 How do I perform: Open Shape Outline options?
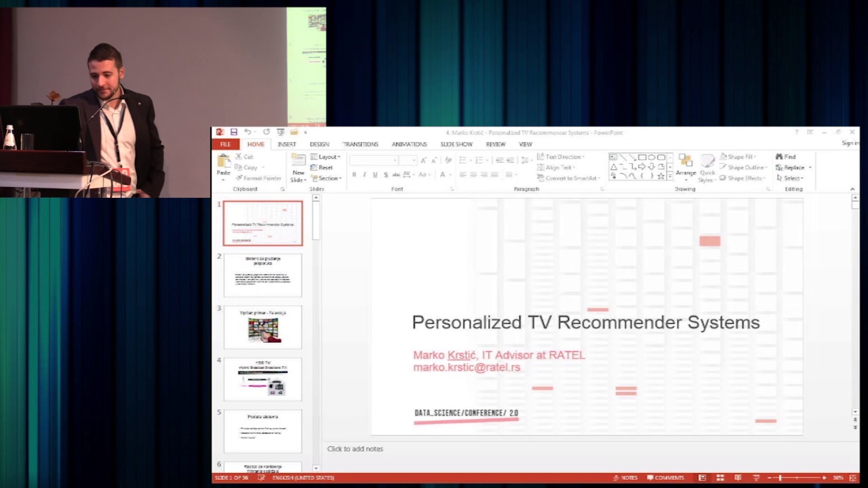click(743, 167)
